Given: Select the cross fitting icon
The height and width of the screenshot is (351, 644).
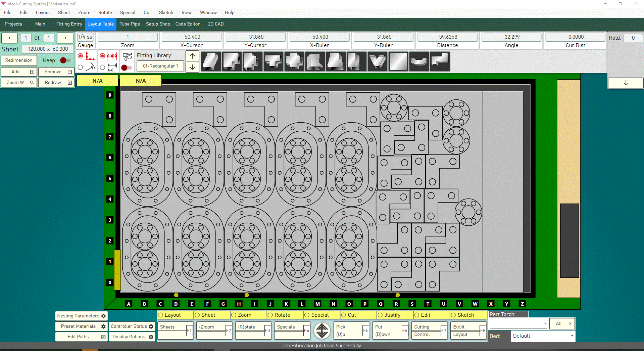Looking at the screenshot, I should 294,61.
